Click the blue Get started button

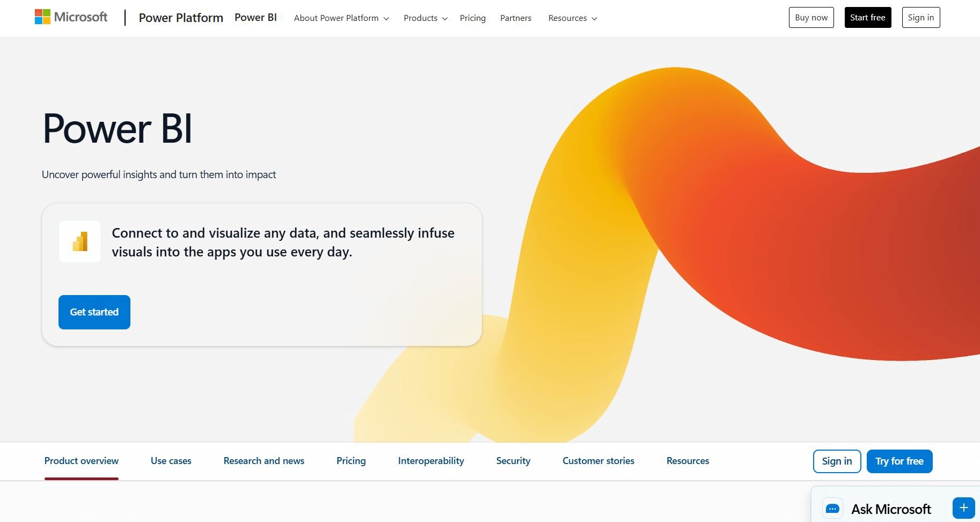point(94,312)
